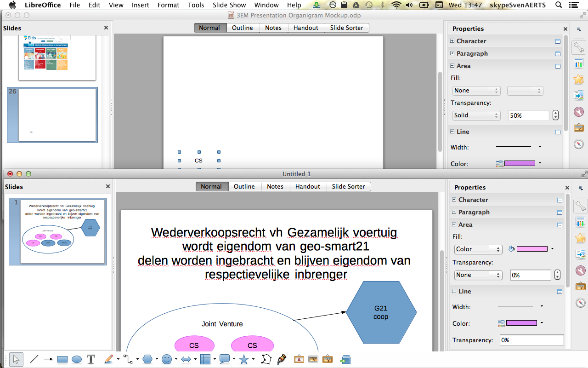Viewport: 588px width, 368px height.
Task: Open the Insert menu
Action: tap(140, 5)
